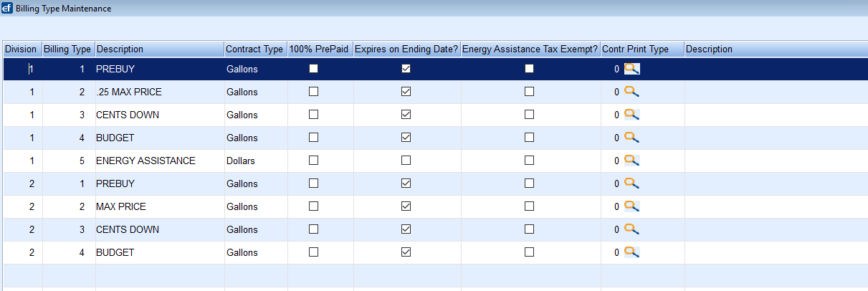Toggle Energy Assistance Tax Exempt for Division 1 BUDGET
The width and height of the screenshot is (868, 291).
[529, 138]
